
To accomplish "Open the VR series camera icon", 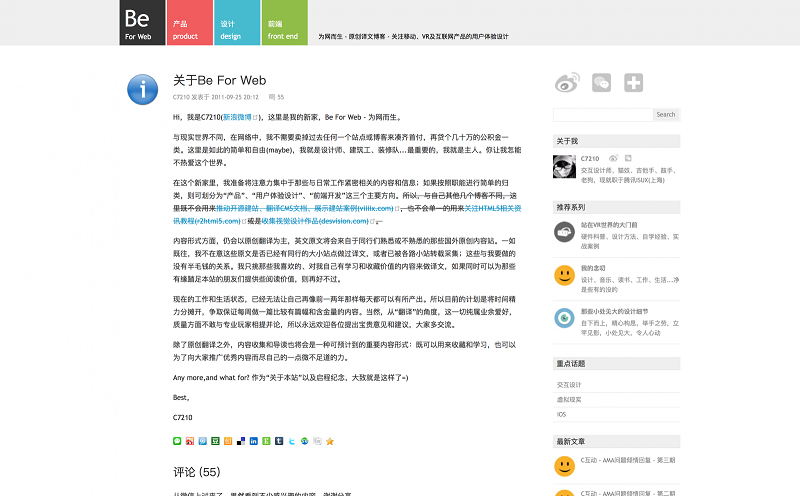I will click(x=564, y=232).
